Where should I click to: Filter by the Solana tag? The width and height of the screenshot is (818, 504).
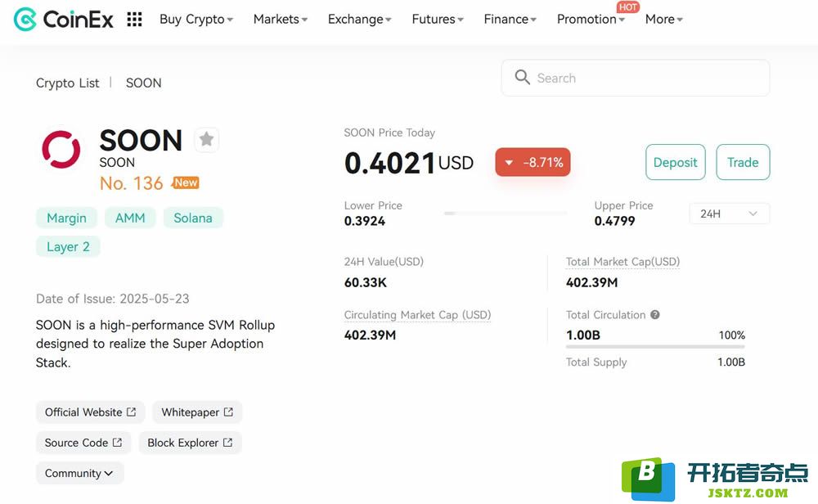point(193,218)
